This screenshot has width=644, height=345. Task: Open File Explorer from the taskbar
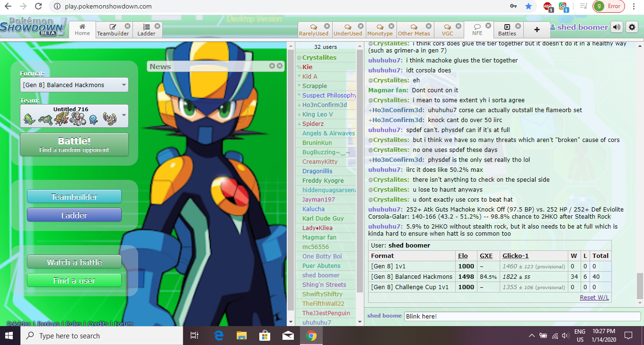click(x=242, y=336)
